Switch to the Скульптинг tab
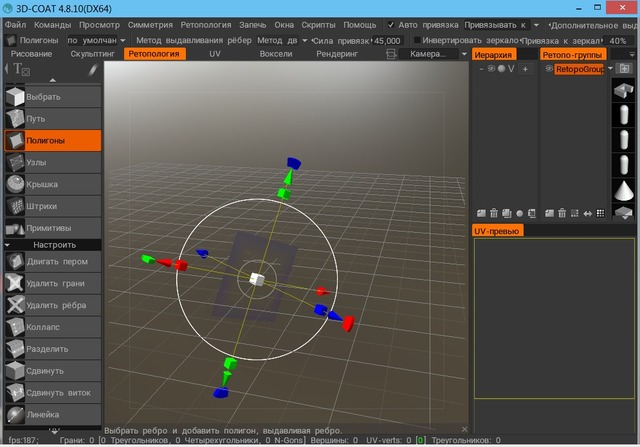Viewport: 640px width, 447px height. tap(92, 54)
